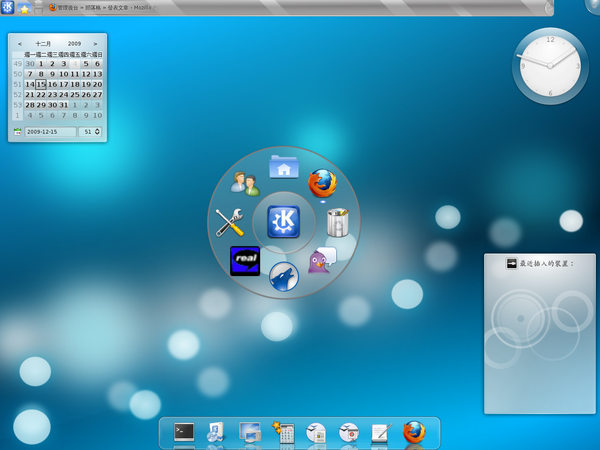Launch Pidgin messenger from the circular launcher
Viewport: 600px width, 450px height.
pos(322,260)
